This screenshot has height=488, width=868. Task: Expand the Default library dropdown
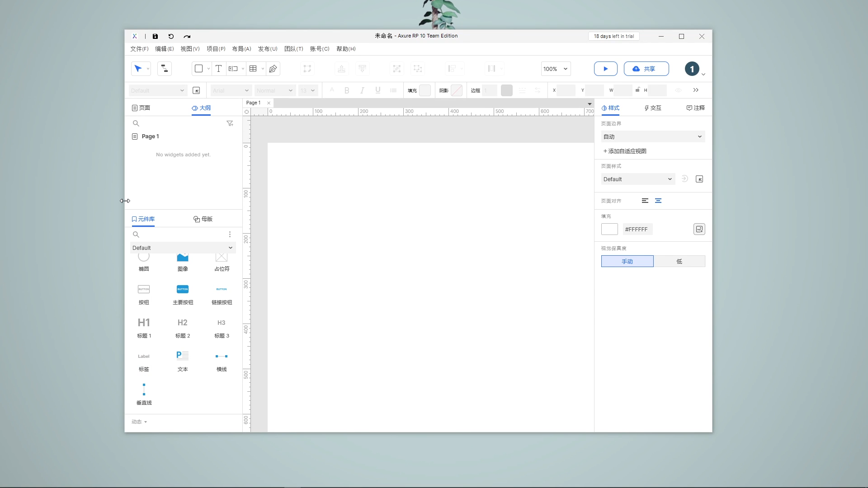pos(183,248)
